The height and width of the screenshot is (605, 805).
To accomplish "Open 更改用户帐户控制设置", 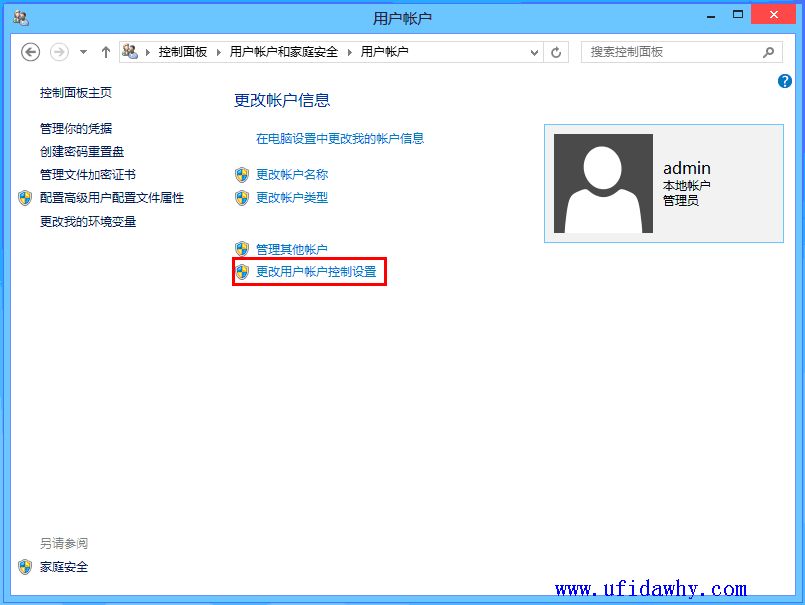I will click(311, 271).
